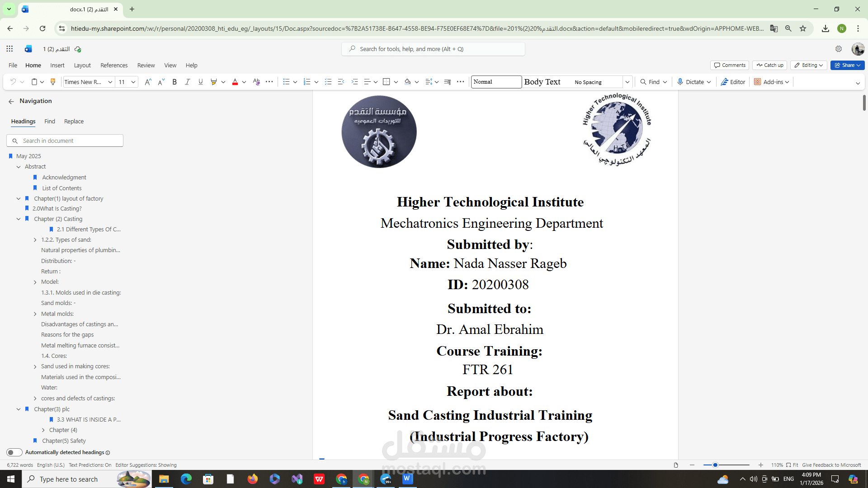
Task: Click the underline button
Action: (200, 82)
